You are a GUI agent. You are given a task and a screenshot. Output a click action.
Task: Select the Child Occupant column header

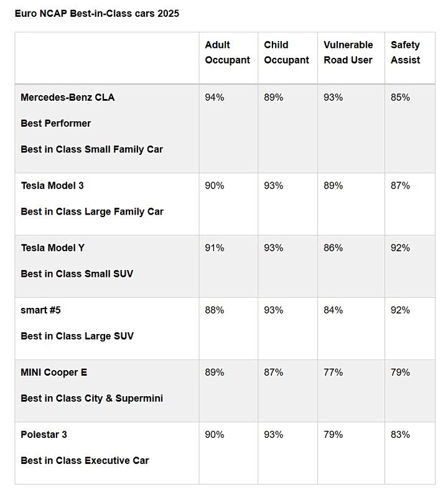click(x=286, y=52)
